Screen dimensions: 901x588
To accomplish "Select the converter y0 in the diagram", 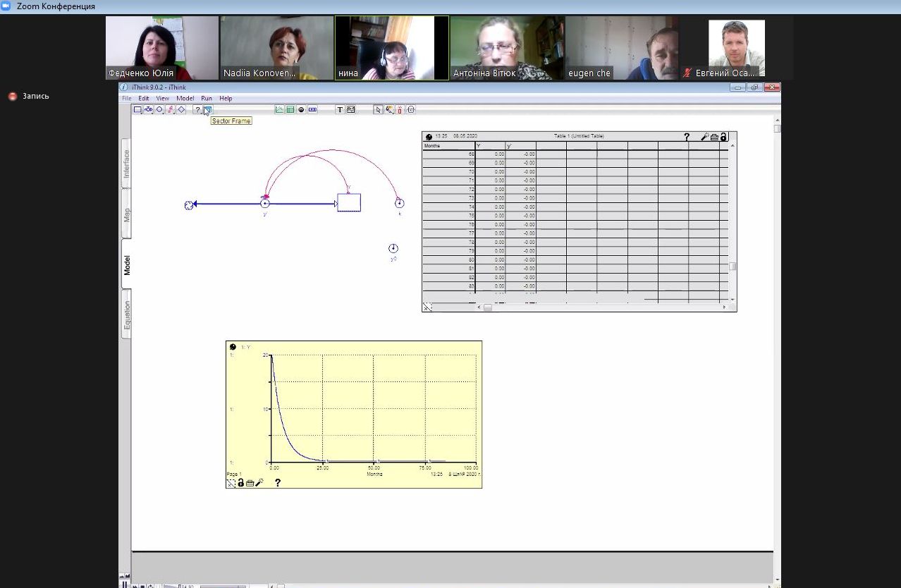I will pos(393,248).
